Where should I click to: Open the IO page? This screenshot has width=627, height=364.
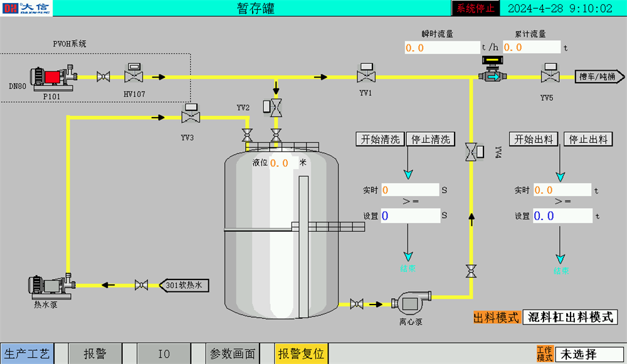pos(164,353)
